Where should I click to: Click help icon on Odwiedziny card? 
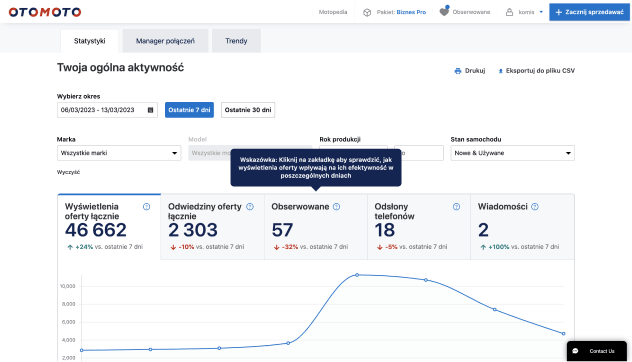click(x=250, y=207)
